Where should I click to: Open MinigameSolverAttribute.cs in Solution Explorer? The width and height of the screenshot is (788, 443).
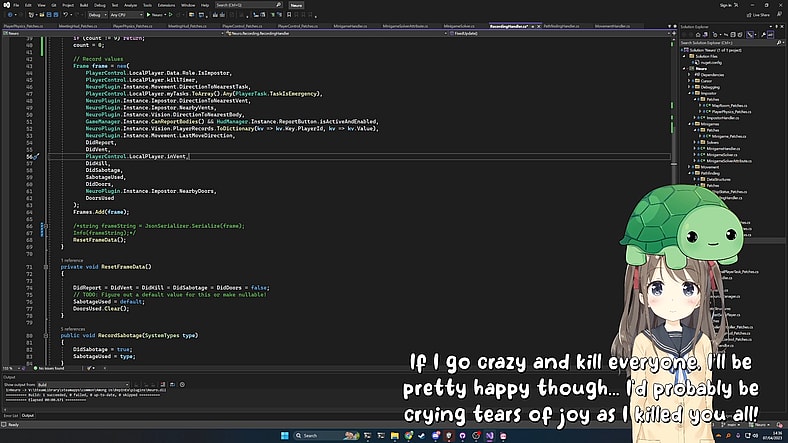coord(729,161)
